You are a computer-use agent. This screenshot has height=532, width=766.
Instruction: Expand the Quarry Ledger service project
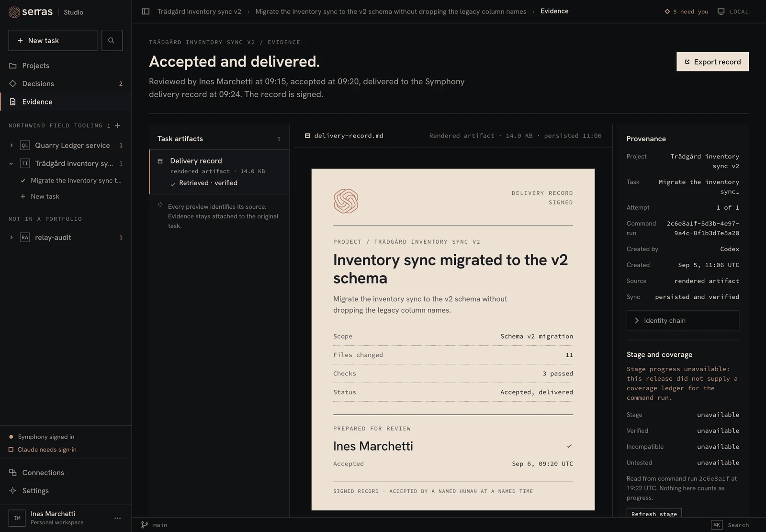pyautogui.click(x=11, y=146)
